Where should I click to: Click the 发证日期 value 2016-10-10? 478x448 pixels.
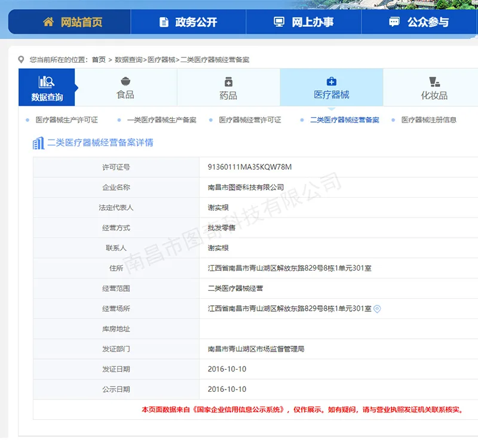(227, 369)
